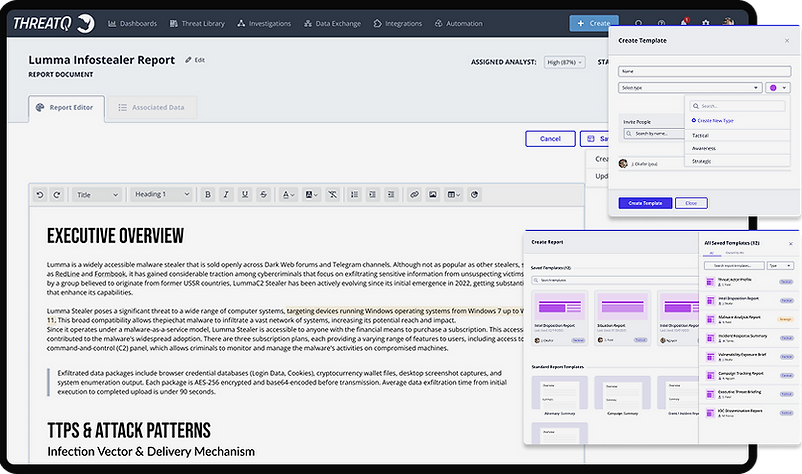Insert a numbered list
Screen dimensions: 802x474
pyautogui.click(x=354, y=195)
